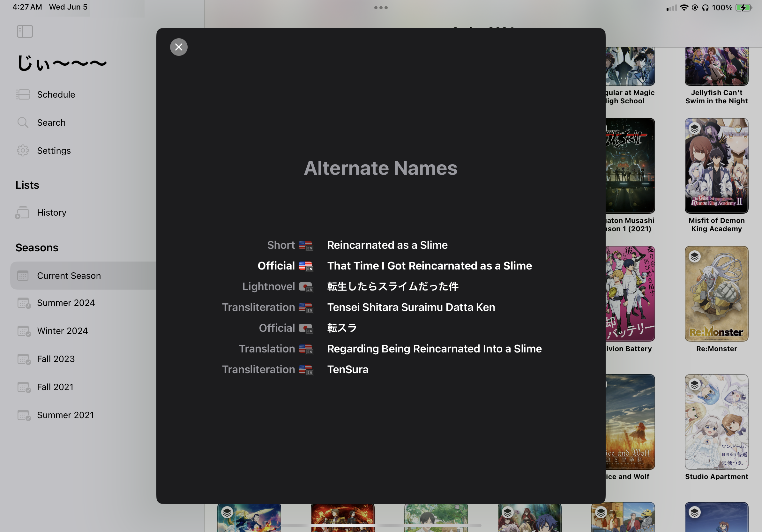Select the short name Reincarnated as a Slime
Screen dimensions: 762x532
tap(387, 245)
